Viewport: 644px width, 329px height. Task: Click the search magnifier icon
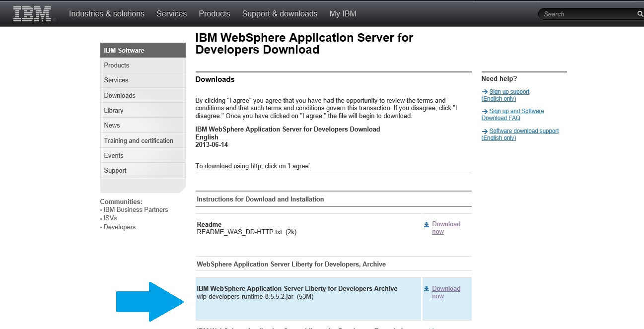tap(640, 14)
